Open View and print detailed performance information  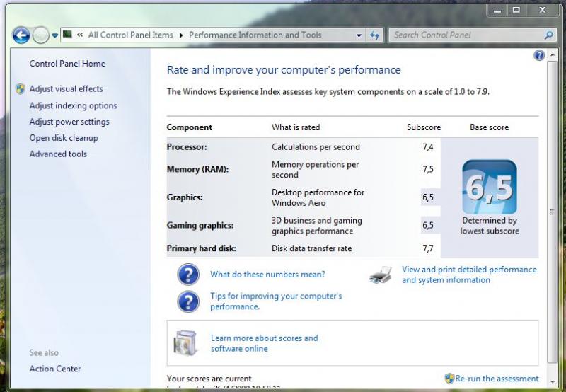[469, 275]
